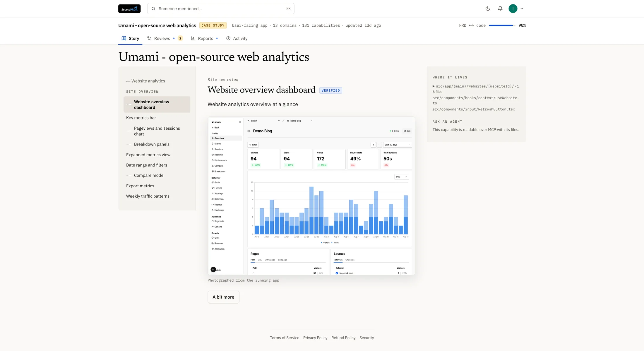Click the useWebsite.ts file path
Image resolution: width=644 pixels, height=351 pixels.
(476, 100)
